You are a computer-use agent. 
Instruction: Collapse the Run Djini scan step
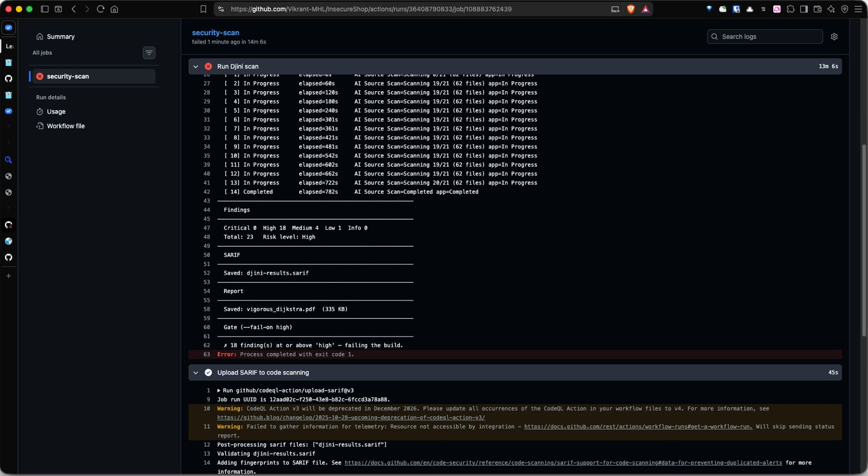[196, 67]
